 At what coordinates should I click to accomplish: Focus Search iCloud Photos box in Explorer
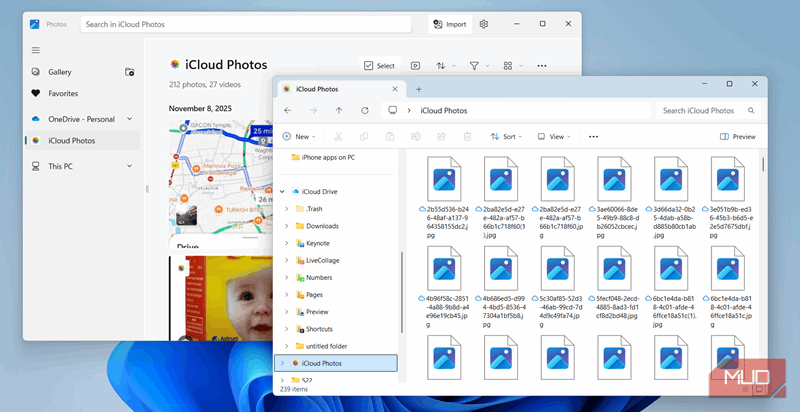pos(708,111)
